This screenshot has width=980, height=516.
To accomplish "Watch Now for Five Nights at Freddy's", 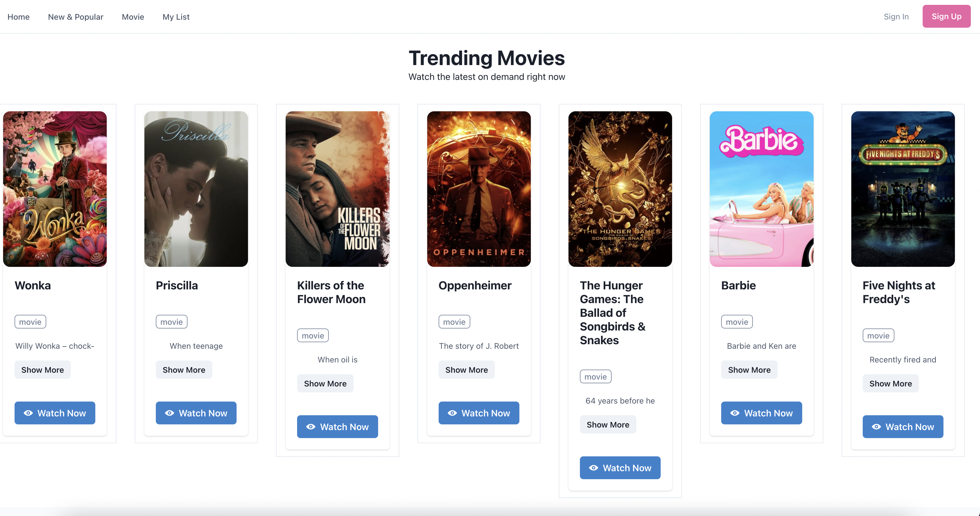I will (903, 427).
